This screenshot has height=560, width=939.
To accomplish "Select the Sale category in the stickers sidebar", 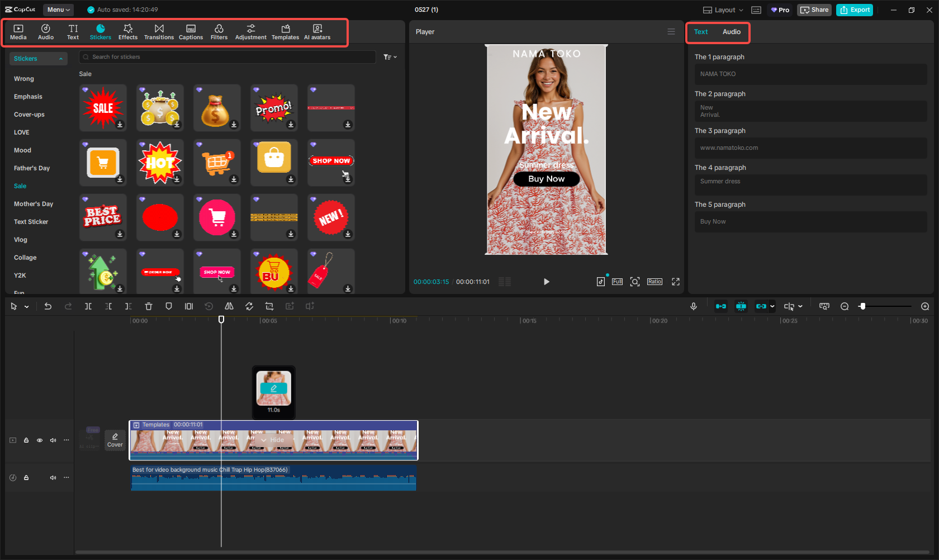I will tap(20, 186).
